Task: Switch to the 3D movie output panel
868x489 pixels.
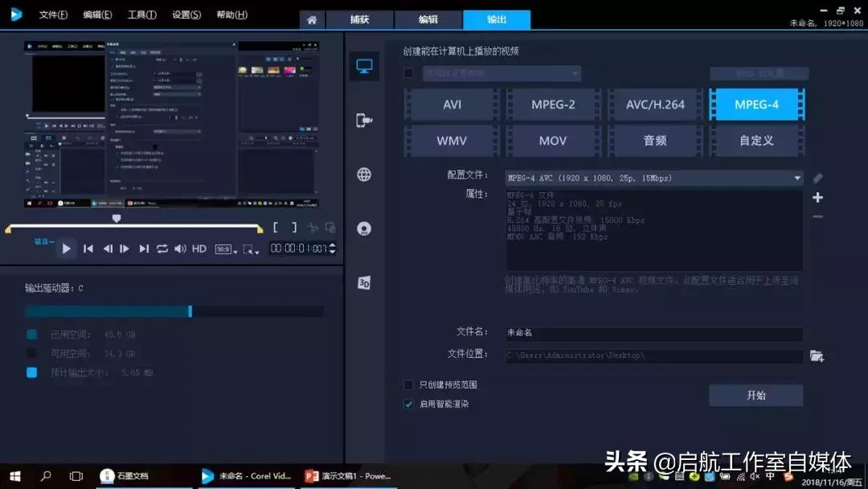Action: pos(363,281)
